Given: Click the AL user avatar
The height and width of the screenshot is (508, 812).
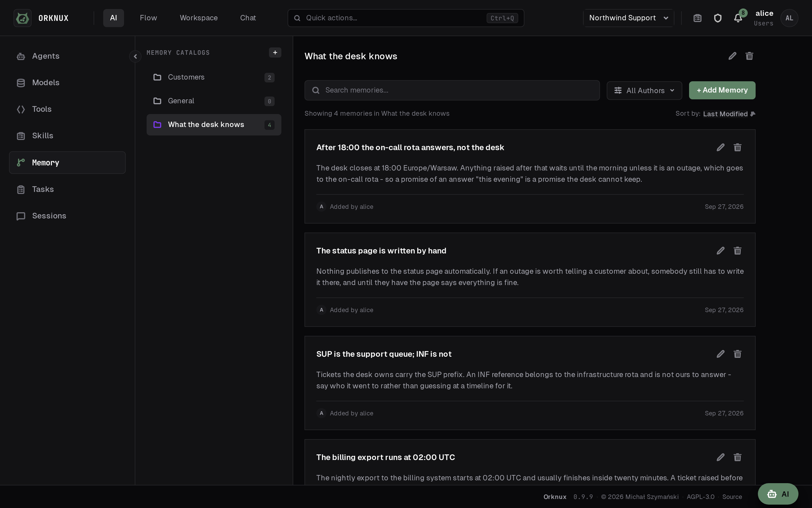Looking at the screenshot, I should 789,18.
